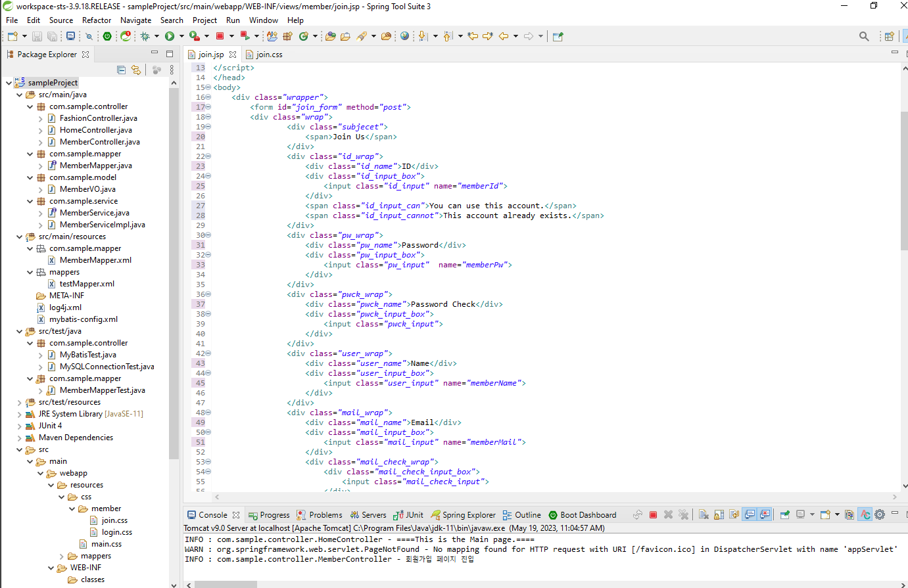Click the Open Perspective icon
Viewport: 908px width, 588px height.
(x=889, y=36)
